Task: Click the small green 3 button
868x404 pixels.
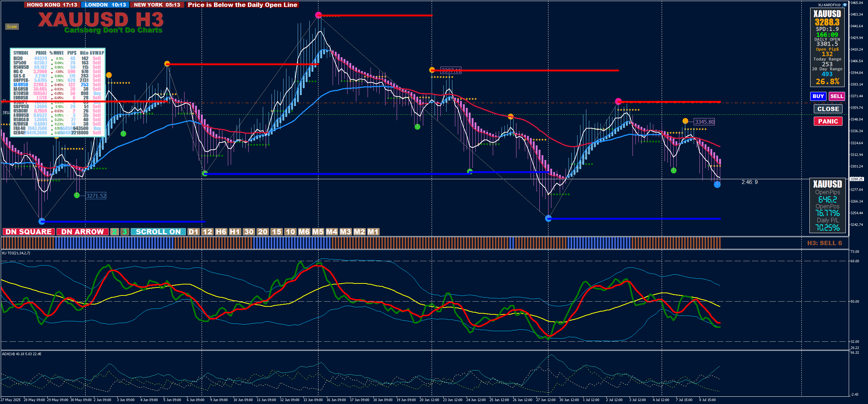Action: click(124, 232)
